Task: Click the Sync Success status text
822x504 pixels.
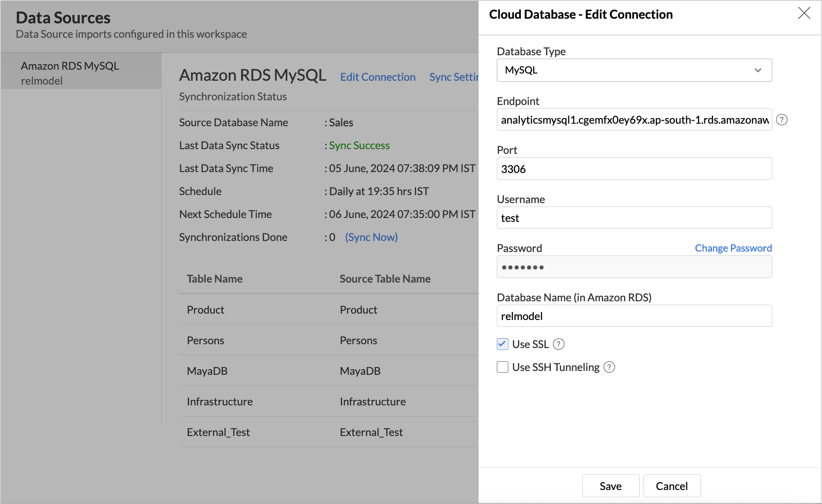Action: tap(359, 145)
